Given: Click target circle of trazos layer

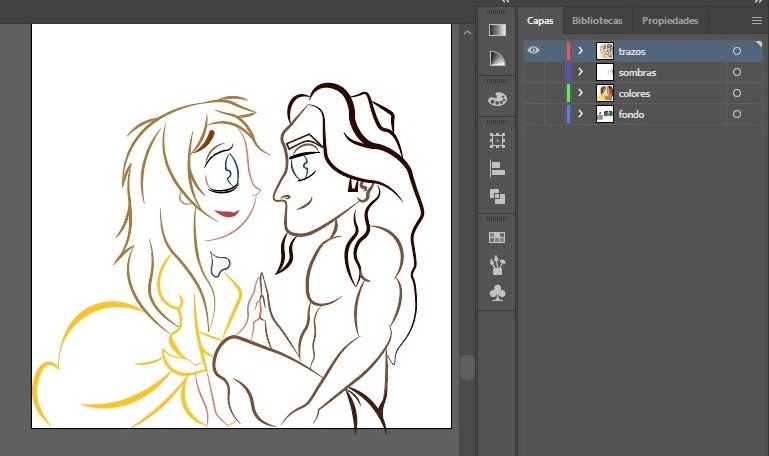Looking at the screenshot, I should click(737, 51).
